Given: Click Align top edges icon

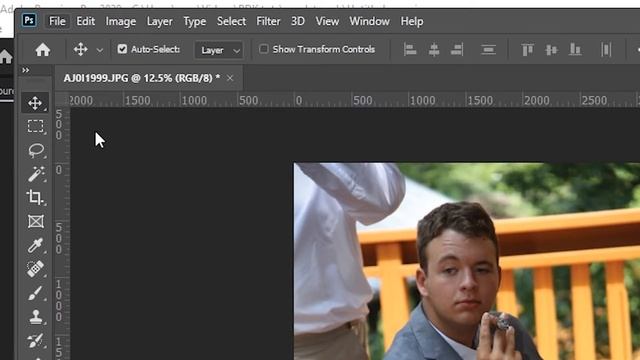Looking at the screenshot, I should pos(527,49).
